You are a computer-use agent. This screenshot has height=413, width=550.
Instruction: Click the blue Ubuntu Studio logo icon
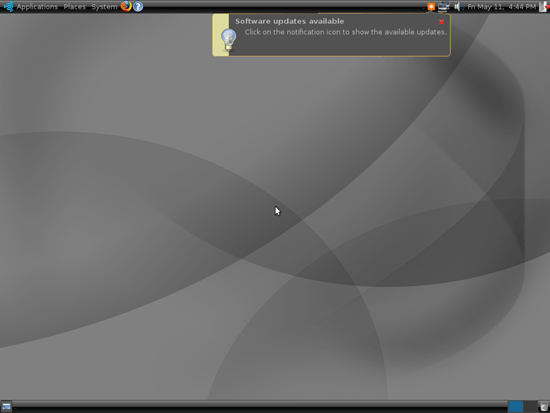pyautogui.click(x=8, y=6)
